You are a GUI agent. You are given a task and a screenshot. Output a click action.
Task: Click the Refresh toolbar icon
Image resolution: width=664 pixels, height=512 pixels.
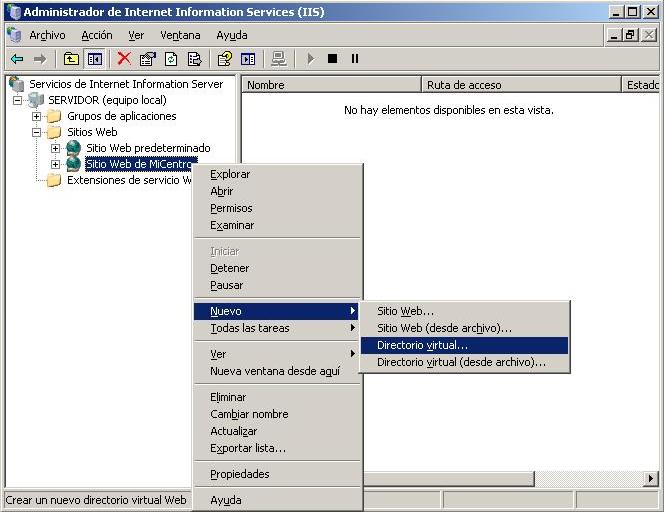[171, 59]
